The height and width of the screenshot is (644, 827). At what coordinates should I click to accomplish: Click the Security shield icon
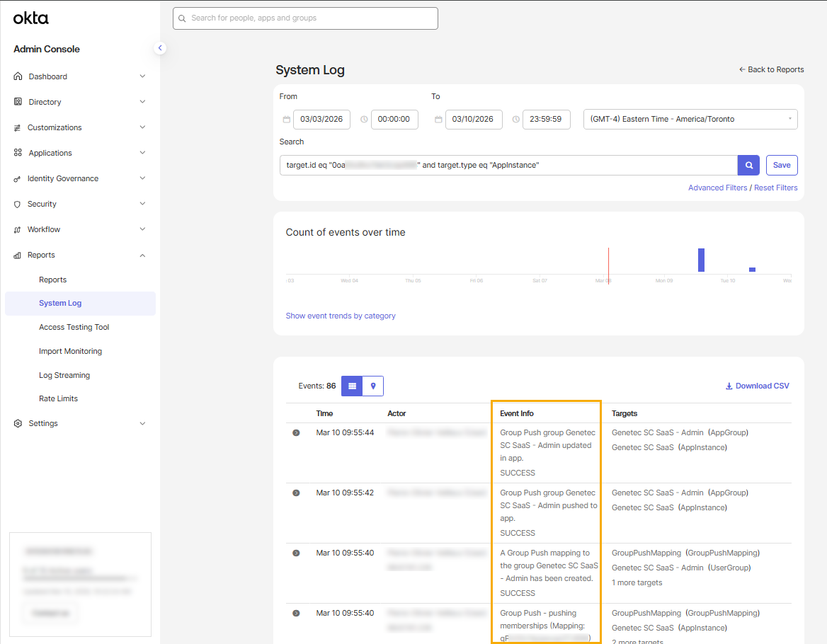(x=18, y=204)
